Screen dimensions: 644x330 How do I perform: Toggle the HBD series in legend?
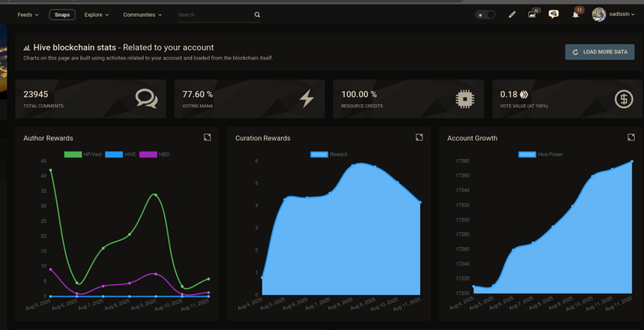pos(154,154)
